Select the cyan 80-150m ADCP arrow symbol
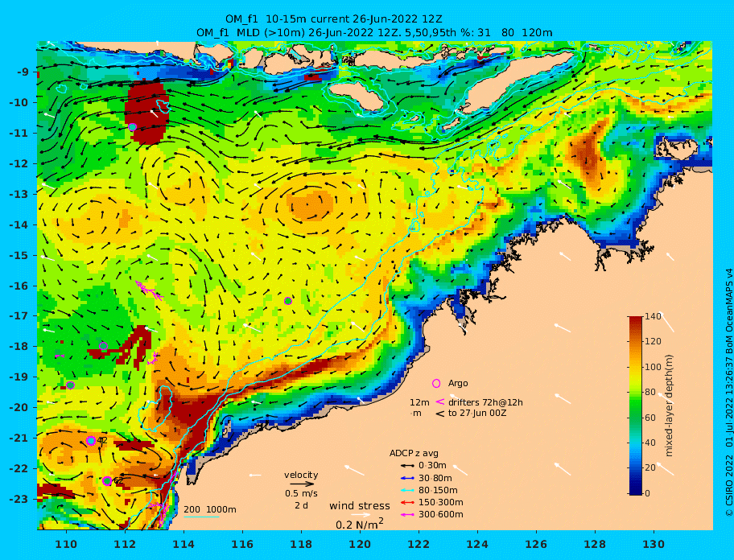Image resolution: width=734 pixels, height=560 pixels. (x=407, y=490)
